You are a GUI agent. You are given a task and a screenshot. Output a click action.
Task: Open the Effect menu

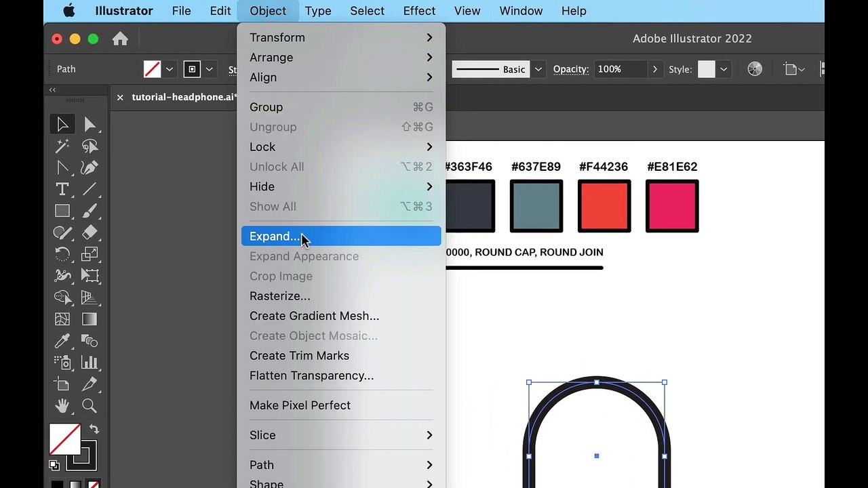(x=419, y=11)
